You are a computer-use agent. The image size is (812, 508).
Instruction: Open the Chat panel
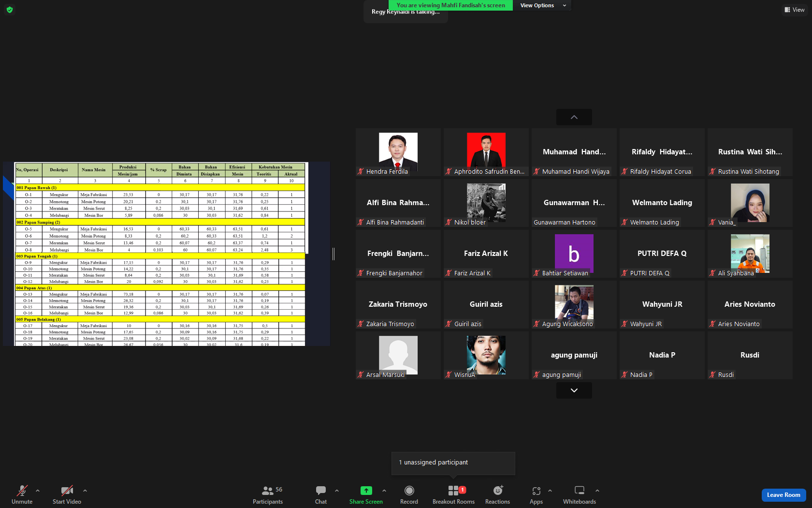click(x=321, y=494)
